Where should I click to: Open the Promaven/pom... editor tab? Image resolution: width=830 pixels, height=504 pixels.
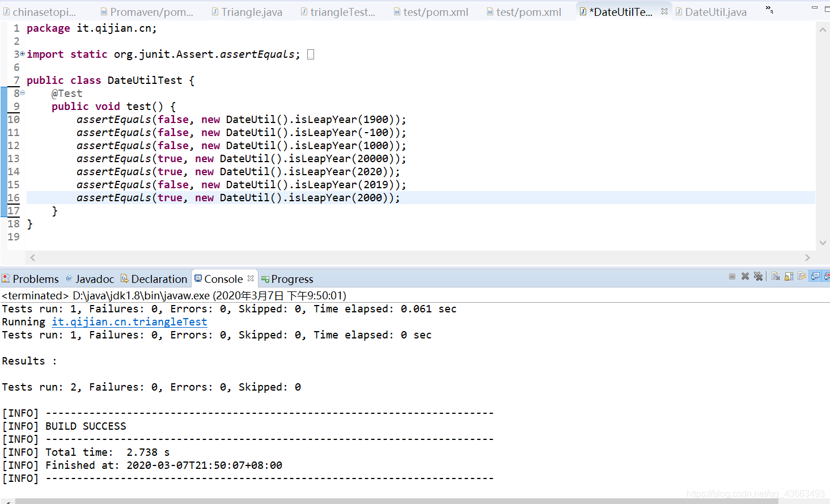147,12
